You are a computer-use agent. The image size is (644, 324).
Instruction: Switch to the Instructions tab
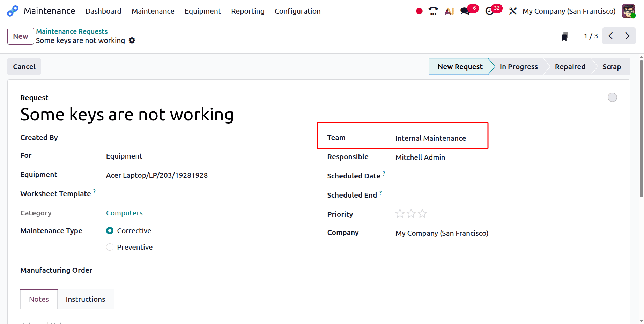86,299
